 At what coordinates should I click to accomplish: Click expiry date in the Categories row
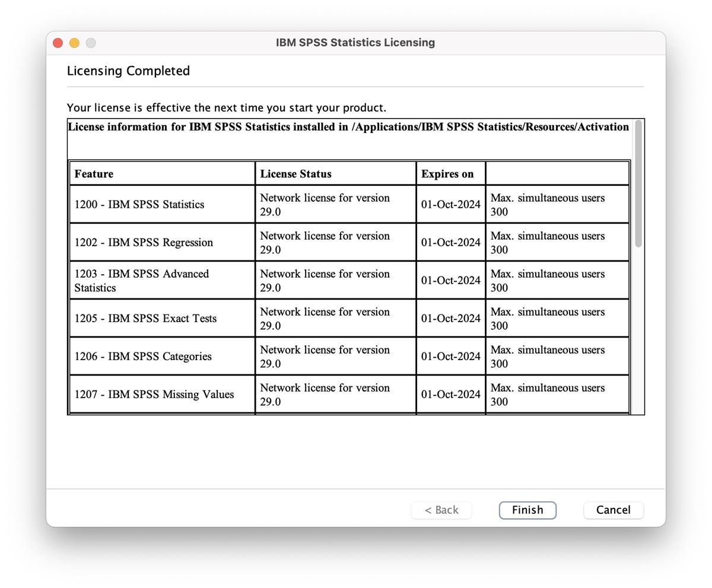[451, 356]
